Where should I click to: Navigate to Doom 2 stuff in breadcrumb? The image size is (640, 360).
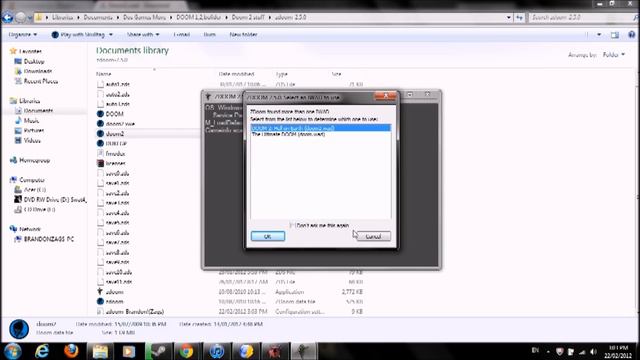pos(248,18)
